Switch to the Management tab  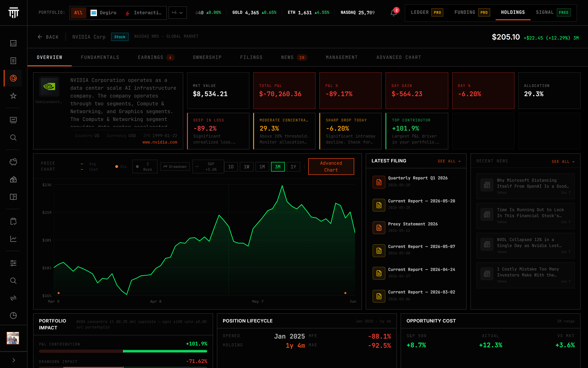click(342, 57)
